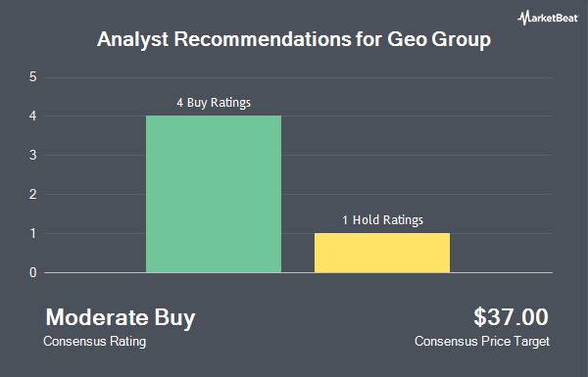
Task: Click the '$37.00' price target value
Action: [511, 317]
